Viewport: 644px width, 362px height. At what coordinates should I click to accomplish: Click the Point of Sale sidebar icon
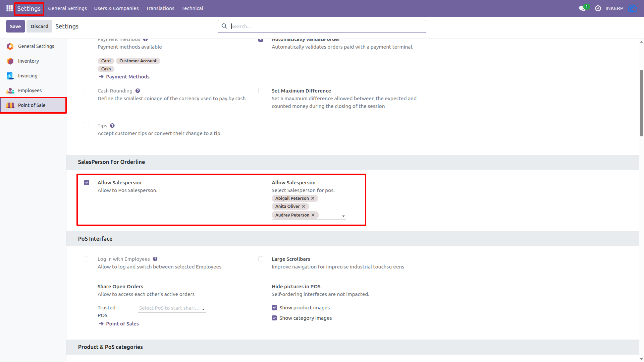(x=10, y=105)
